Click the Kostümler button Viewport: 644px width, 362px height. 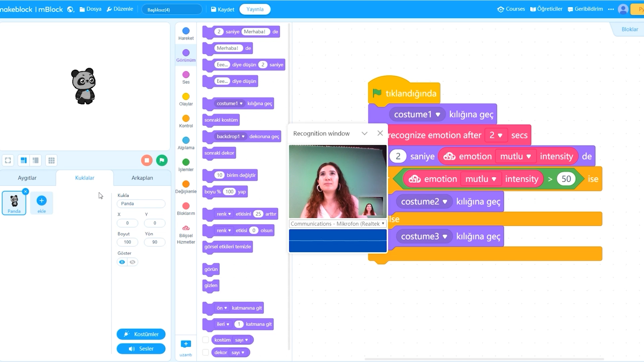click(141, 334)
